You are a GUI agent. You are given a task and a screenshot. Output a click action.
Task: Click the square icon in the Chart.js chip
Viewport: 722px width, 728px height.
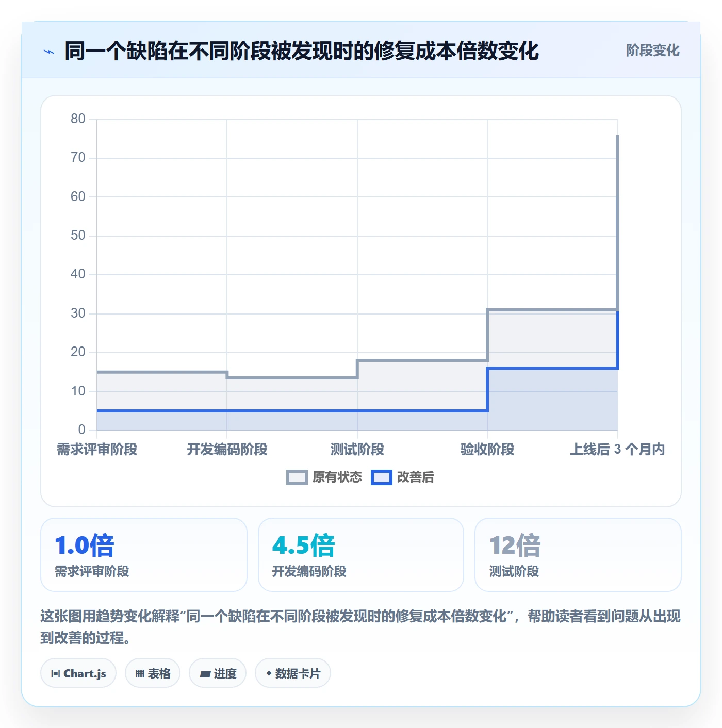tap(55, 674)
